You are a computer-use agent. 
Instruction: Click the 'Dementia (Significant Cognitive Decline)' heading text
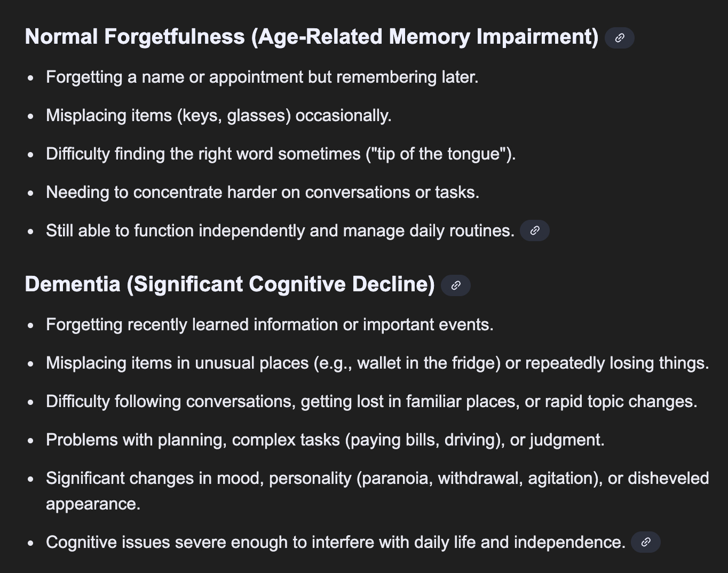pyautogui.click(x=230, y=284)
